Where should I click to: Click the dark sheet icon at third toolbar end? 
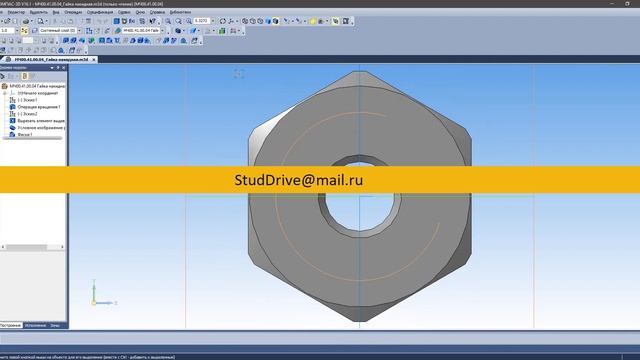tap(195, 40)
